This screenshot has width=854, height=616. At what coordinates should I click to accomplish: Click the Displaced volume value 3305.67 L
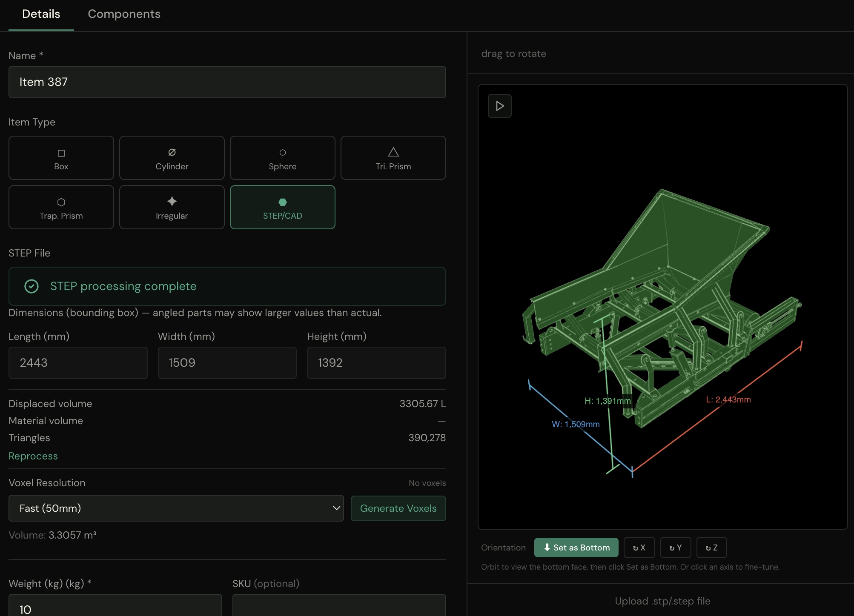(x=423, y=404)
